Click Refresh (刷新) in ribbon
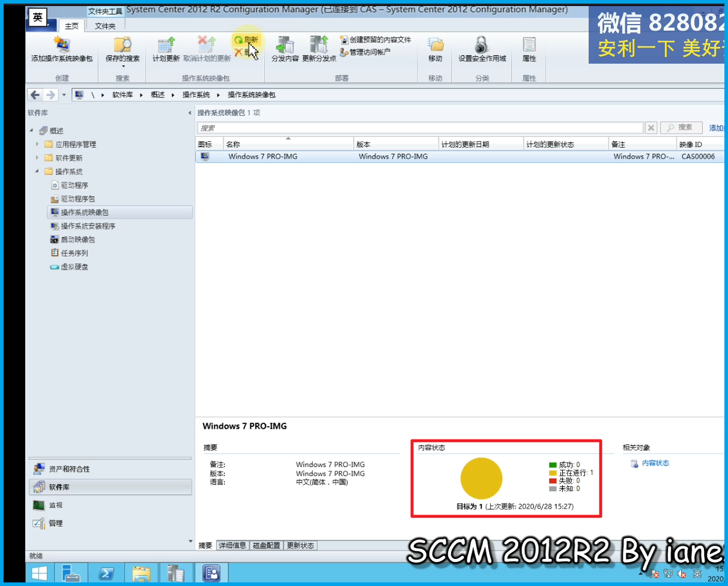This screenshot has width=728, height=586. point(246,39)
